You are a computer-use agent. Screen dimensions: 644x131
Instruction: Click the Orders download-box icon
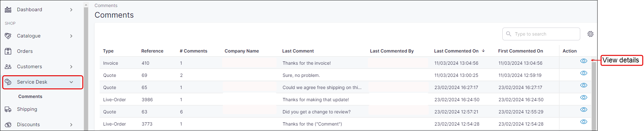(x=8, y=51)
